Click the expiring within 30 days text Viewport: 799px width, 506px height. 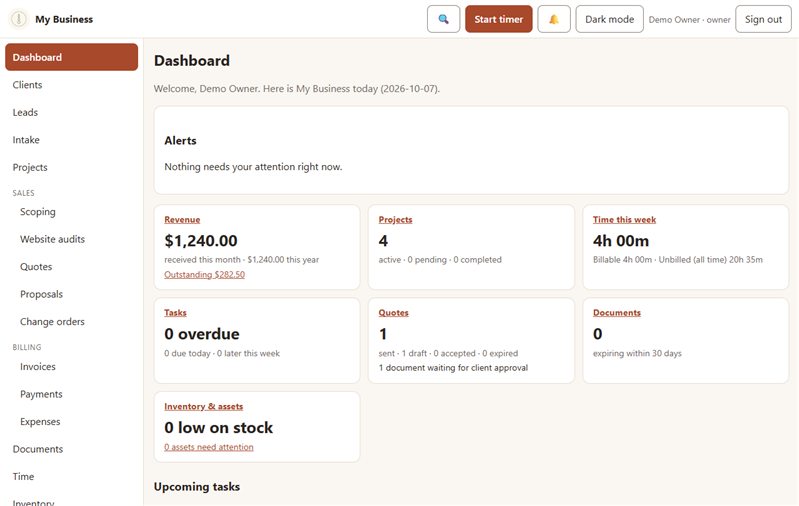(x=637, y=353)
